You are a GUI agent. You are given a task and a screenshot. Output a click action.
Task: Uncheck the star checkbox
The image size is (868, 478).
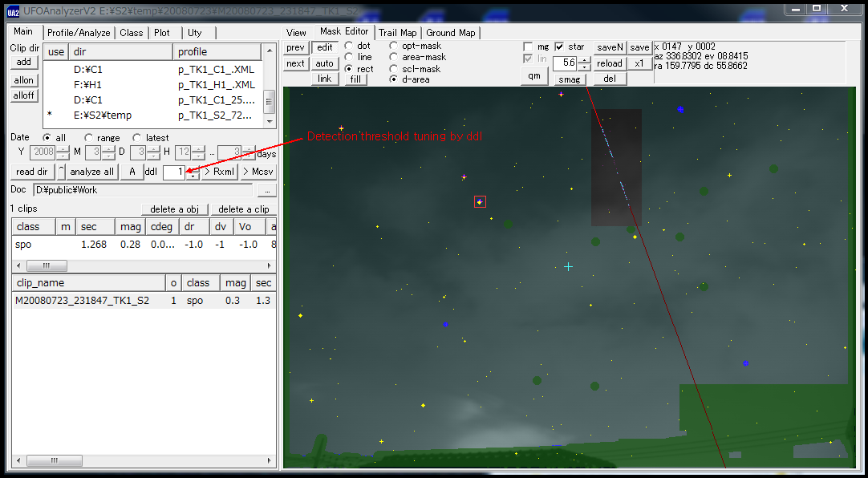(559, 47)
